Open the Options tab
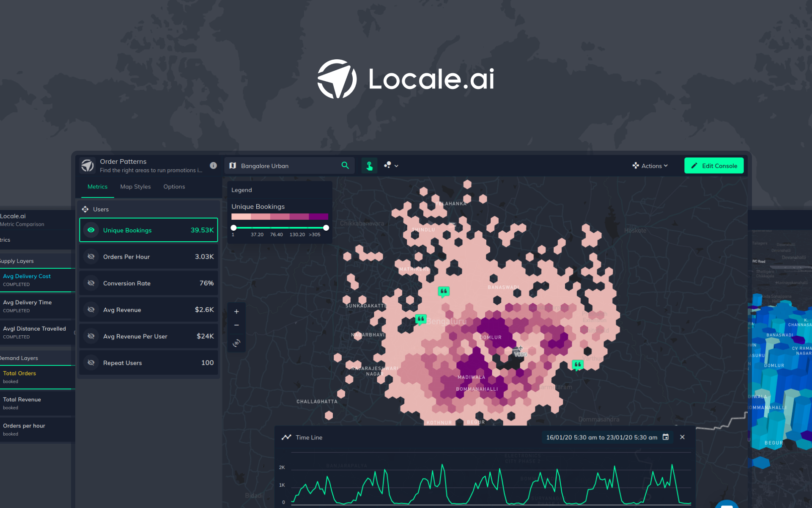Image resolution: width=812 pixels, height=508 pixels. pos(174,187)
